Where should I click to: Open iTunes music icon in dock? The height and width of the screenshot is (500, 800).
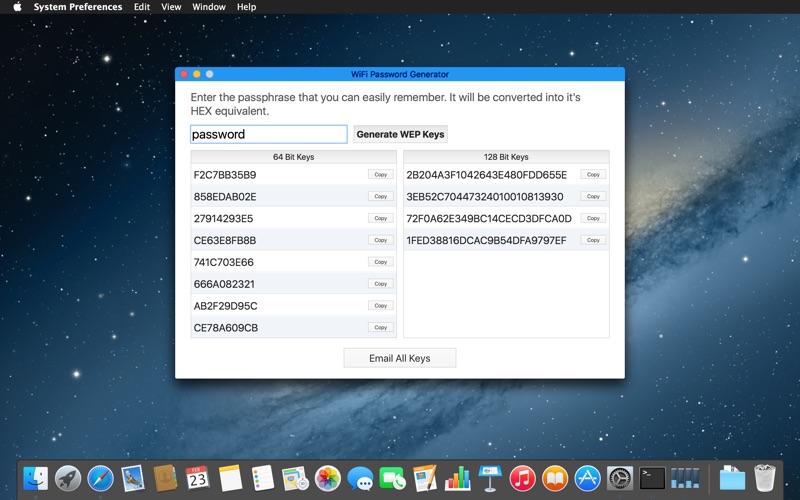click(x=522, y=479)
